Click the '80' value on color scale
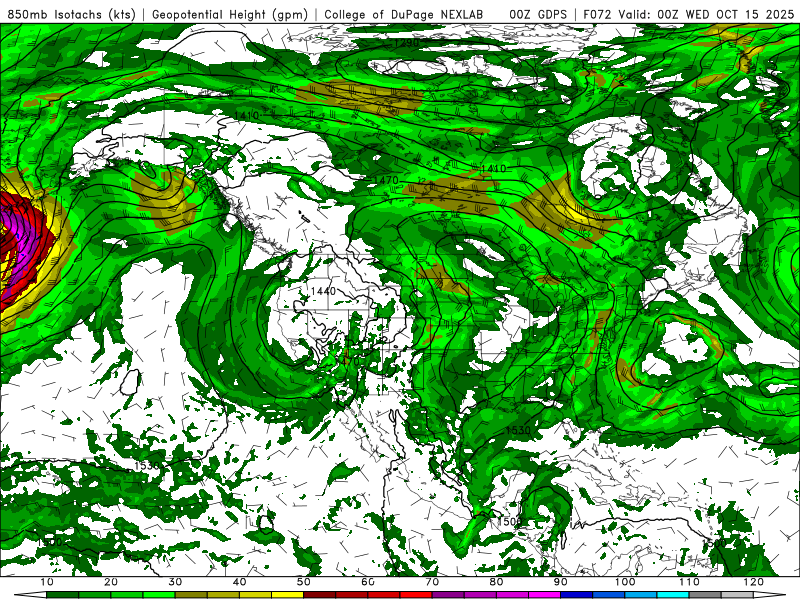The width and height of the screenshot is (800, 600). coord(496,582)
